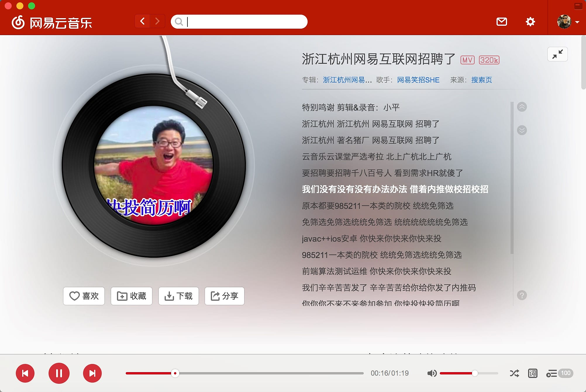Open artist link 网易笑招SHE
Viewport: 586px width, 392px height.
click(418, 80)
